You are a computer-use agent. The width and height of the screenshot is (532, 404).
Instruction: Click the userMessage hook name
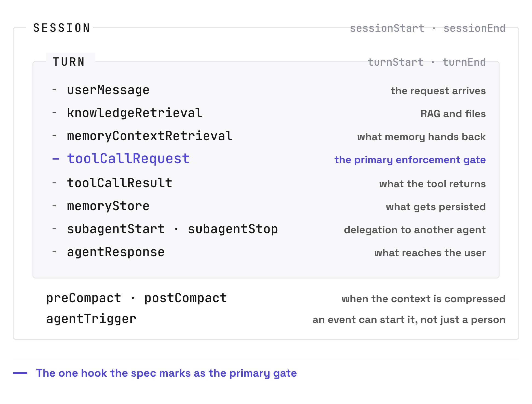pyautogui.click(x=108, y=90)
